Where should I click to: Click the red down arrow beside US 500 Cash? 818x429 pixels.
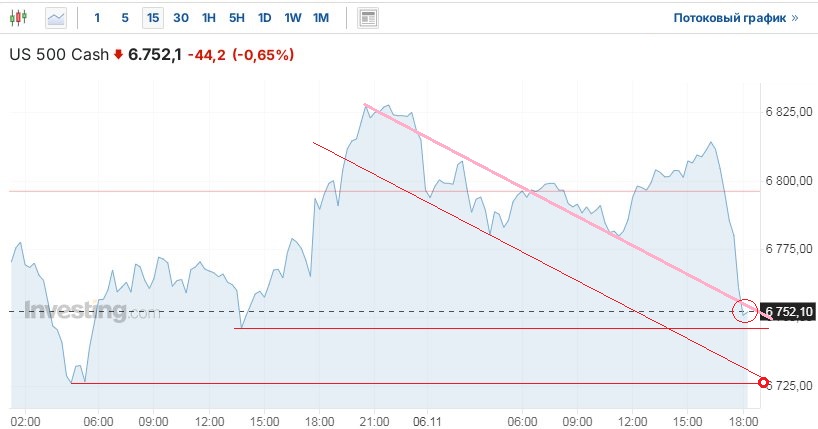pyautogui.click(x=119, y=55)
